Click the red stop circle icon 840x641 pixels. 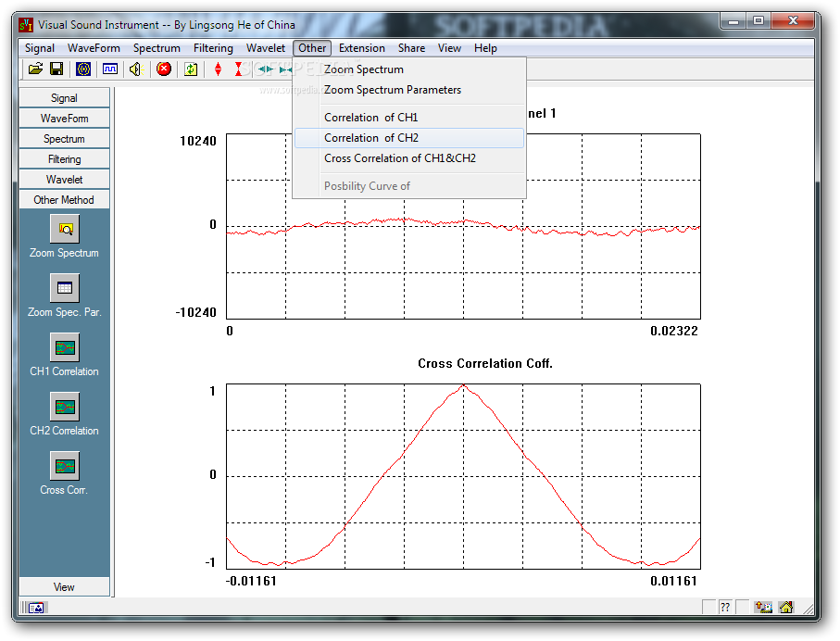pos(164,69)
